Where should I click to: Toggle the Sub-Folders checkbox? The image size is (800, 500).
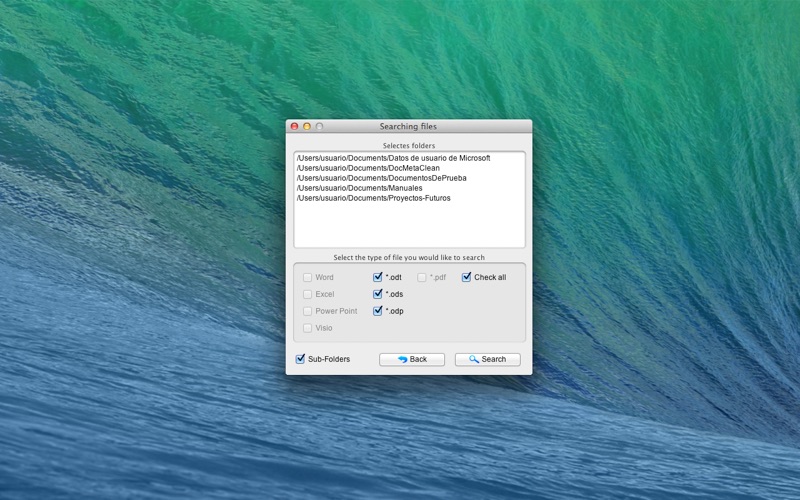click(301, 359)
